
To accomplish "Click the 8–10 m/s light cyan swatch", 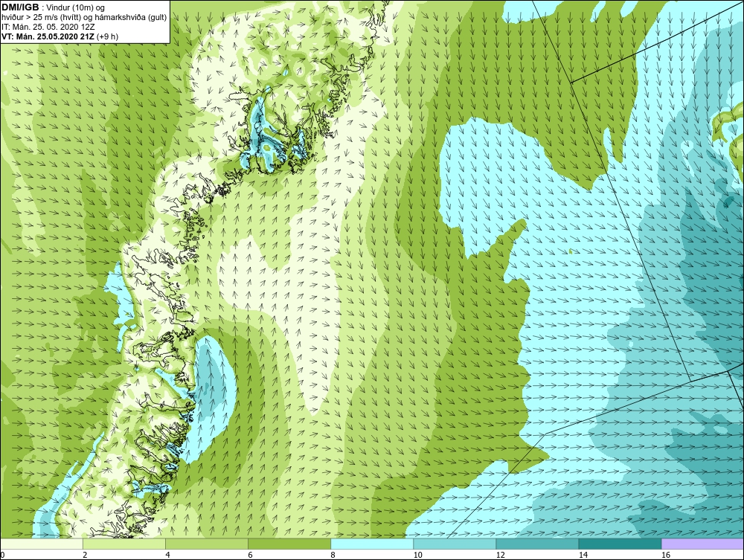I will click(x=372, y=544).
